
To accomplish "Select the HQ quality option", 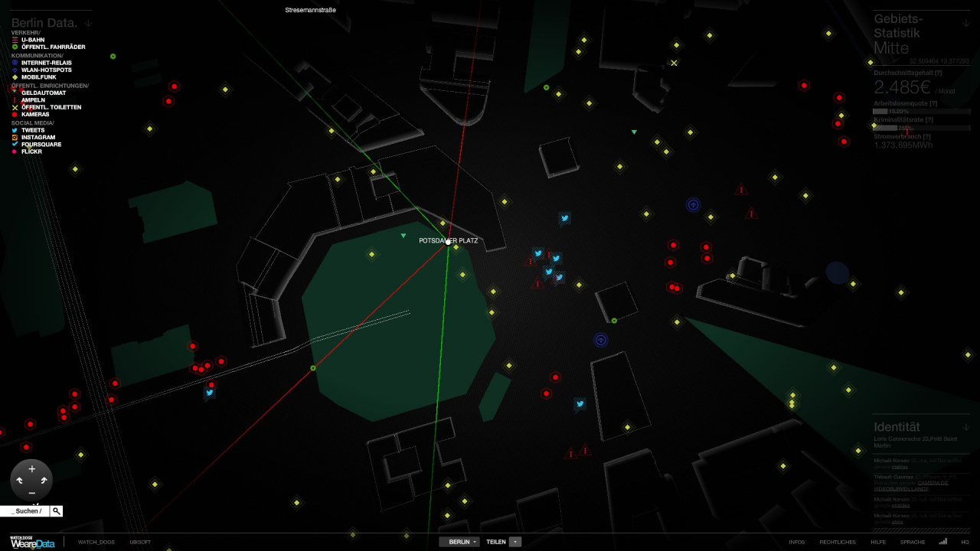I will coord(965,542).
